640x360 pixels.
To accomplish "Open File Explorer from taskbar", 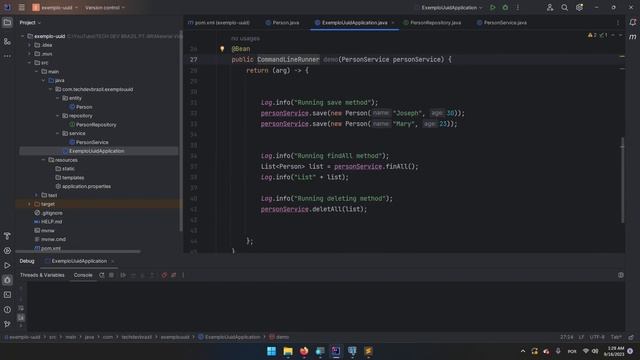I will [x=288, y=351].
